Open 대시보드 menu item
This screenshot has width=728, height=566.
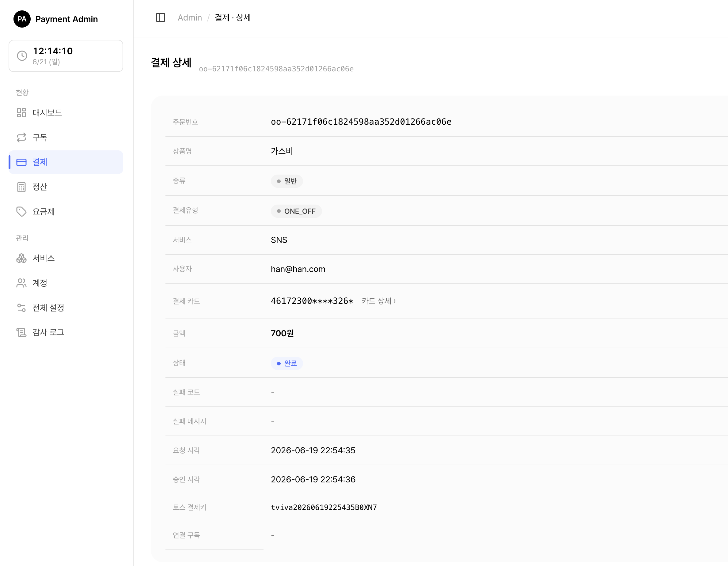(66, 113)
